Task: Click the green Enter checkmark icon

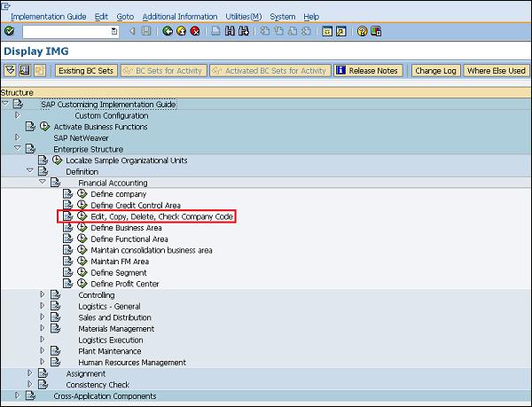Action: [8, 31]
